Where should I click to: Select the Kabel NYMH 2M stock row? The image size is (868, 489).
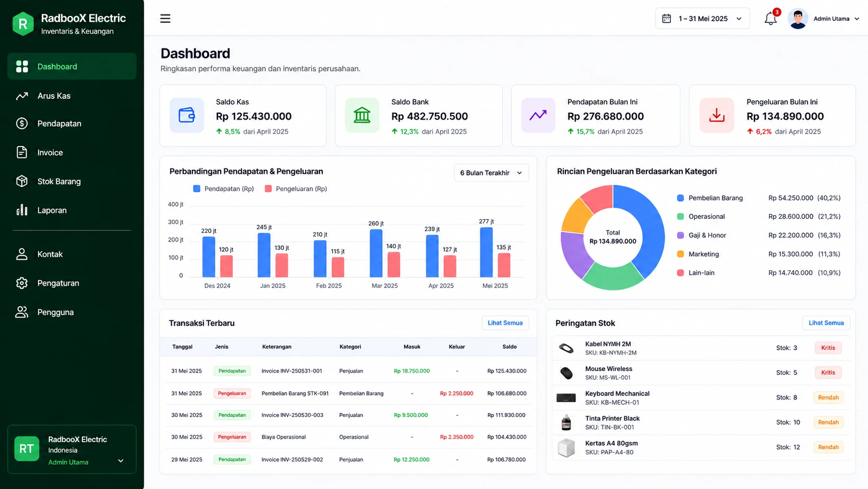(x=701, y=348)
